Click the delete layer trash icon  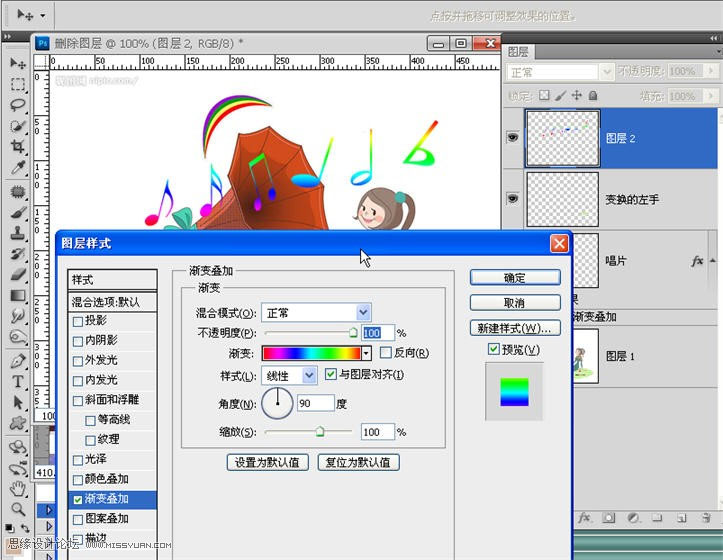(705, 518)
